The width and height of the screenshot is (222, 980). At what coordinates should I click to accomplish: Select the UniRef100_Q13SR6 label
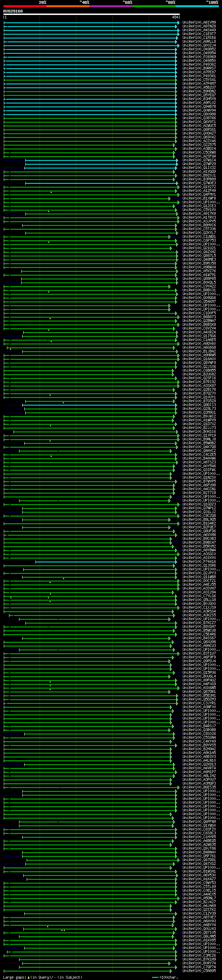199,565
